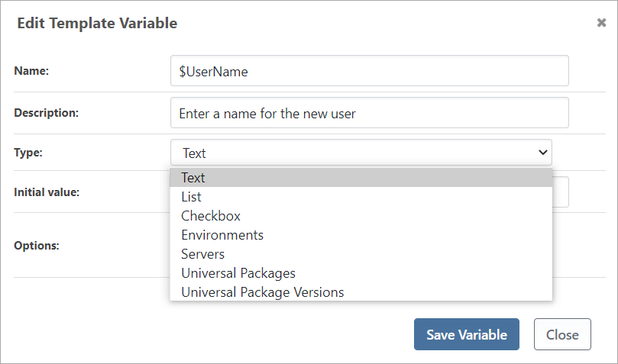Click the Description text field
Viewport: 618px width, 364px height.
point(369,113)
